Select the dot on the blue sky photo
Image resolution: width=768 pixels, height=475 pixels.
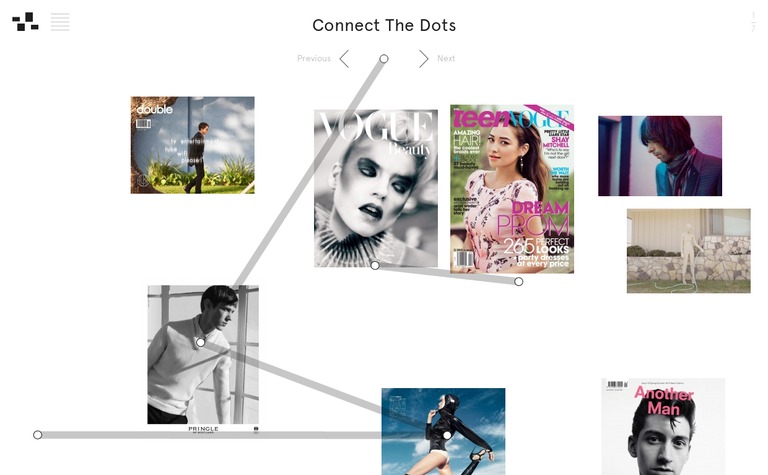click(447, 435)
